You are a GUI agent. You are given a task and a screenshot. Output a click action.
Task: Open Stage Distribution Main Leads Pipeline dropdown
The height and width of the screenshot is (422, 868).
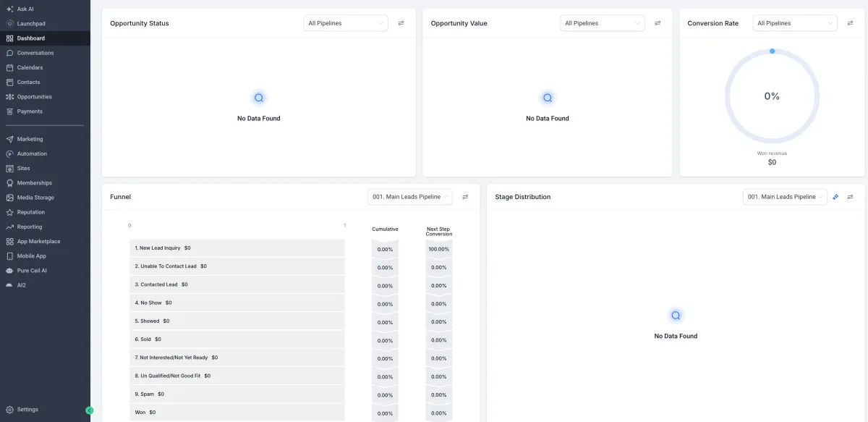pyautogui.click(x=785, y=197)
